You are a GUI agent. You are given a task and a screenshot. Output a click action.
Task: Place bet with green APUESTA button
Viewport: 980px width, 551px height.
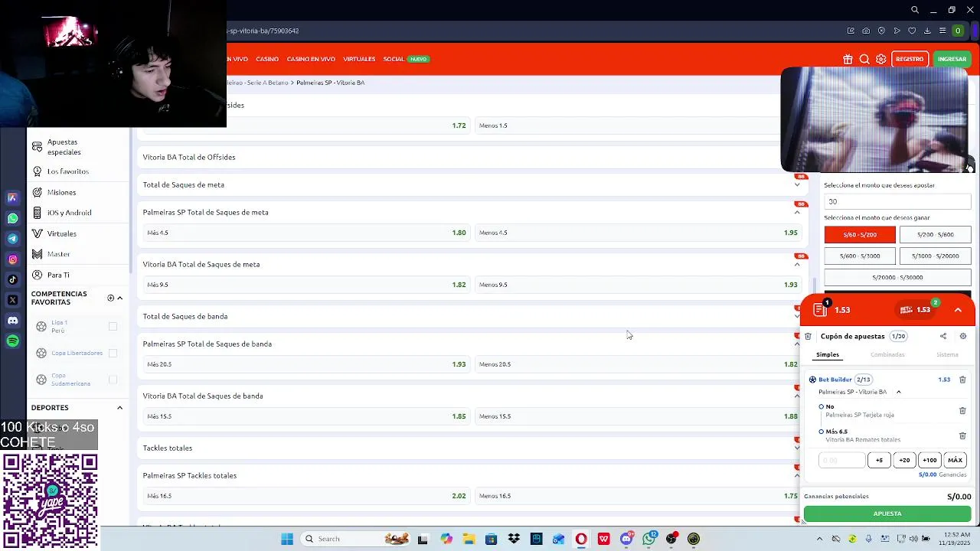[x=887, y=514]
